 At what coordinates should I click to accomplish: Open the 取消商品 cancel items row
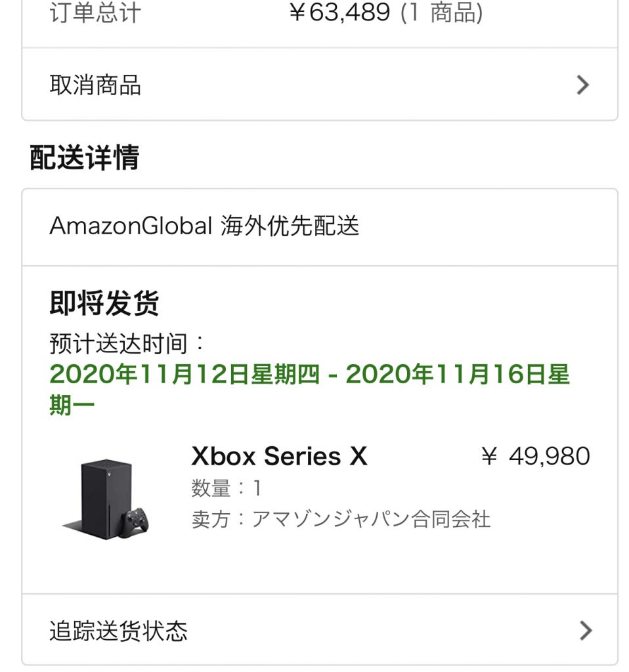320,85
